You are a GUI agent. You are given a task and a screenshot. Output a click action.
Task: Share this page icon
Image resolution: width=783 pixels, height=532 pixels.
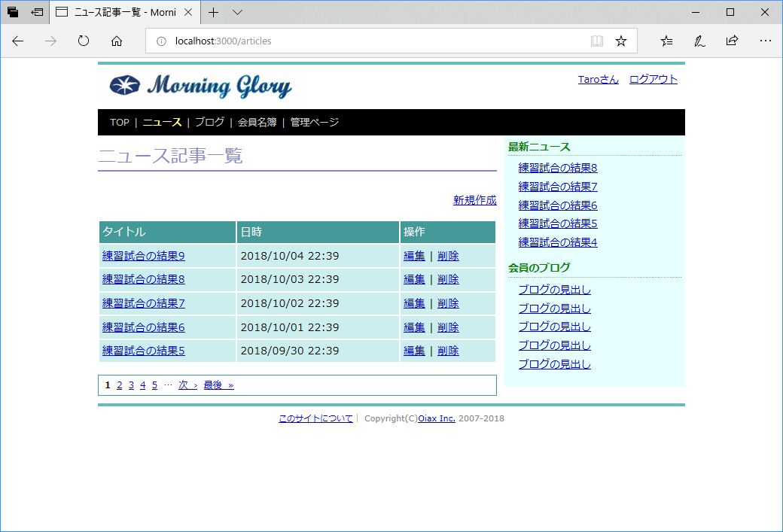pos(732,41)
